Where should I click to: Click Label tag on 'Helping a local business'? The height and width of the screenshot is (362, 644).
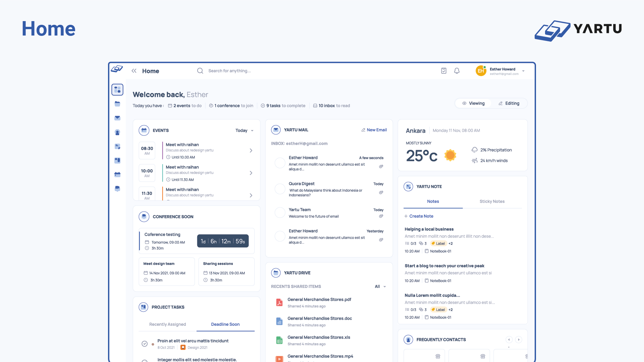(438, 244)
